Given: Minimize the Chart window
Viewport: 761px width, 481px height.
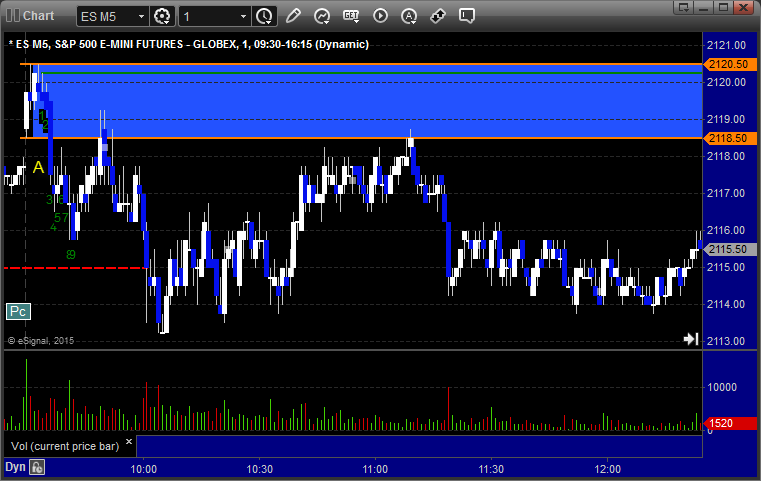Looking at the screenshot, I should point(703,7).
